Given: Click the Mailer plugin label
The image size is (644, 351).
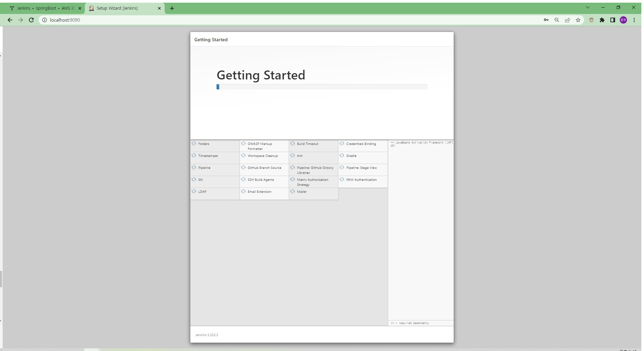Looking at the screenshot, I should coord(302,192).
